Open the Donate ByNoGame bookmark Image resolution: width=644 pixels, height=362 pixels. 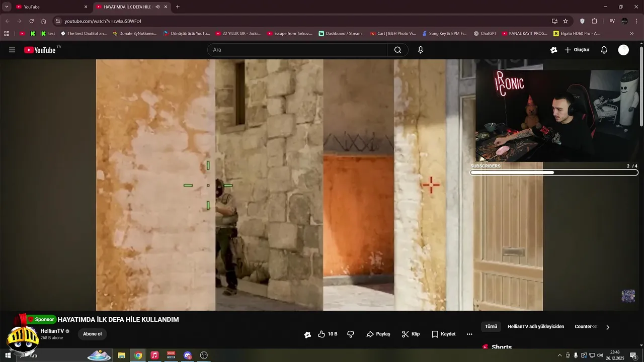tap(134, 34)
